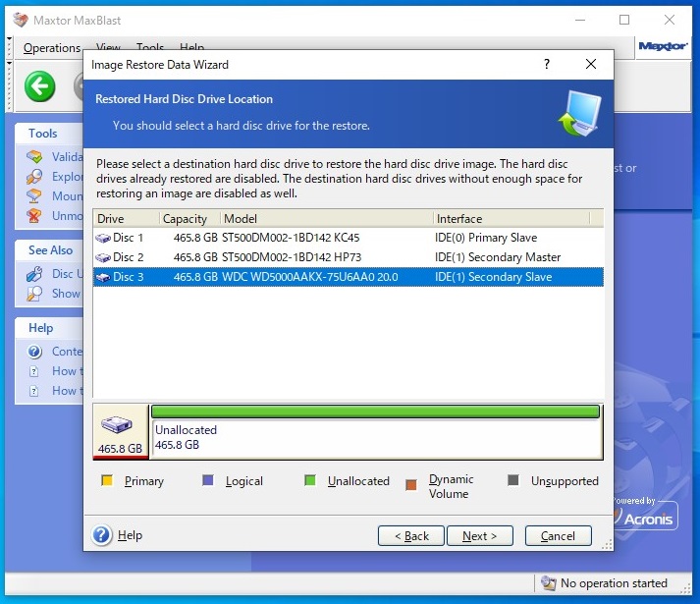Sort by the Drive column header
Screen dimensions: 700x604
(x=127, y=218)
